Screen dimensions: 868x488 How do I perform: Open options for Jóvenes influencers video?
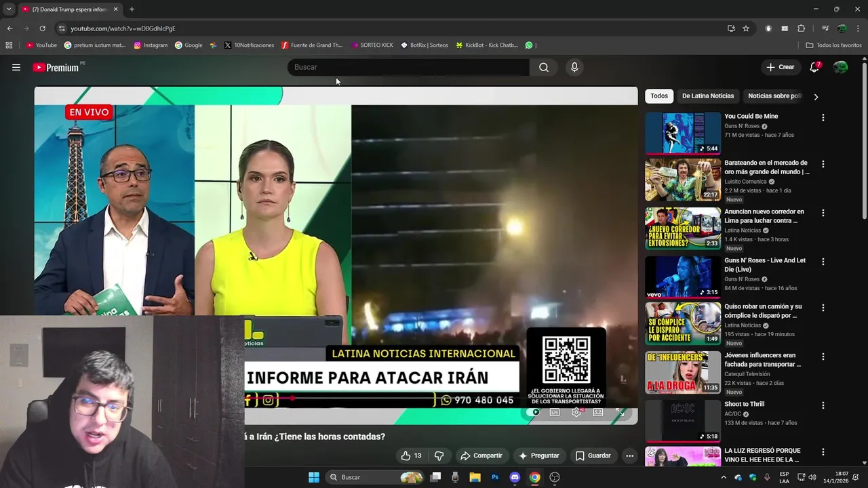pos(823,357)
